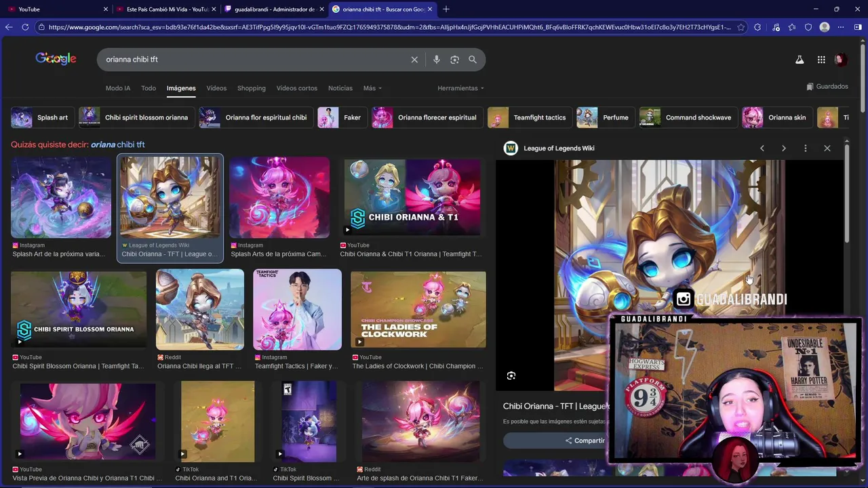The height and width of the screenshot is (488, 868).
Task: Click the suggested 'oriana chibi tft' link
Action: (117, 144)
